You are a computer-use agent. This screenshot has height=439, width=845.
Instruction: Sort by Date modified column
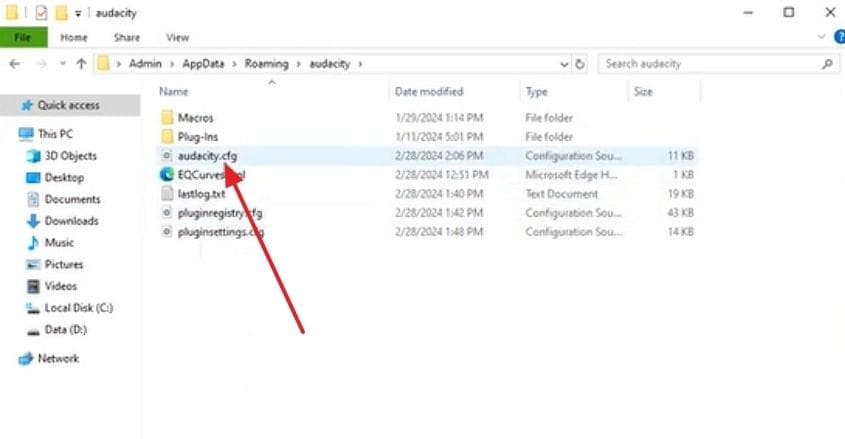[x=429, y=92]
